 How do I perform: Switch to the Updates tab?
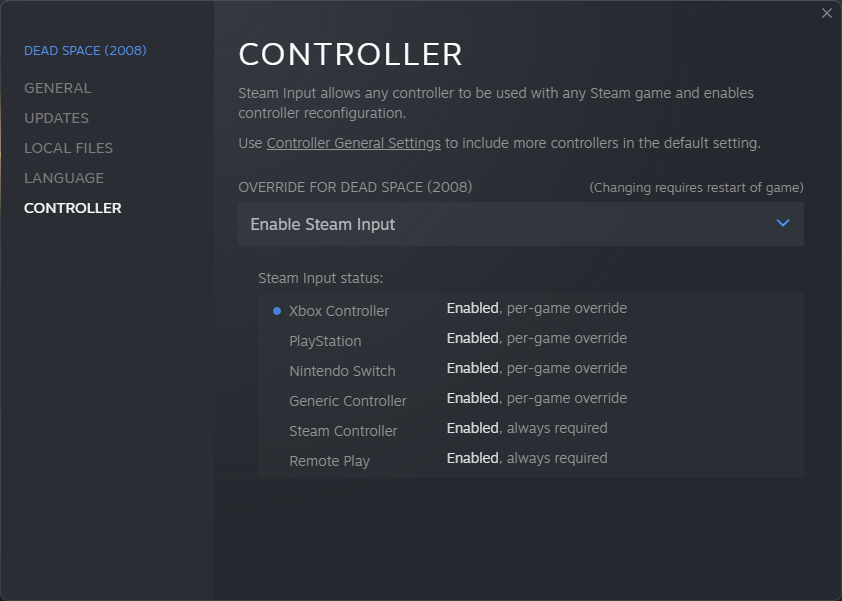pyautogui.click(x=56, y=118)
